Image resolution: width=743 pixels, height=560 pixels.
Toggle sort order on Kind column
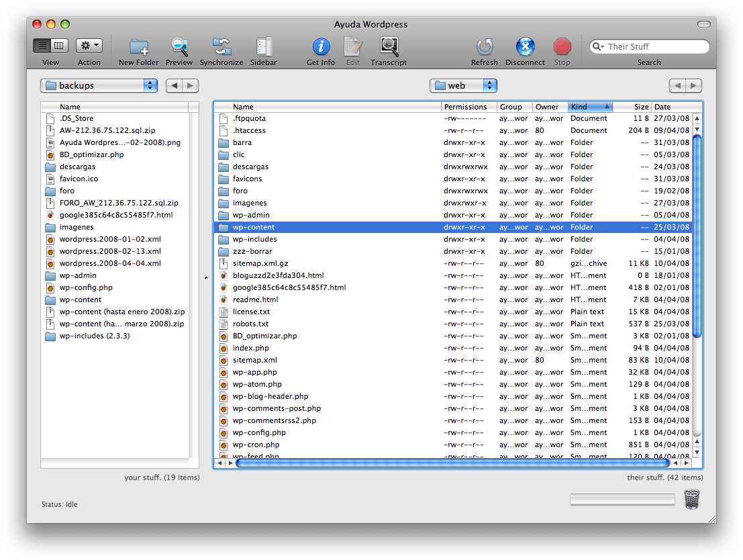(x=589, y=107)
